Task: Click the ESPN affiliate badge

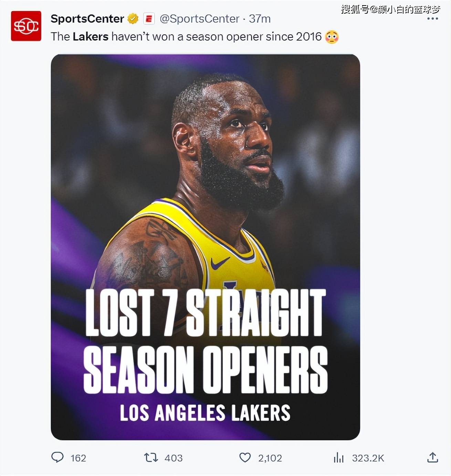Action: pos(149,19)
